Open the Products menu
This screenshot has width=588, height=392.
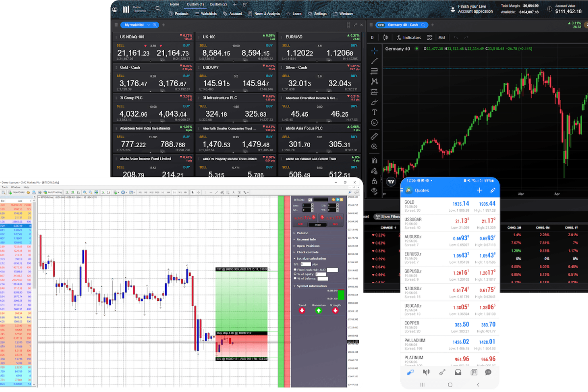(179, 14)
